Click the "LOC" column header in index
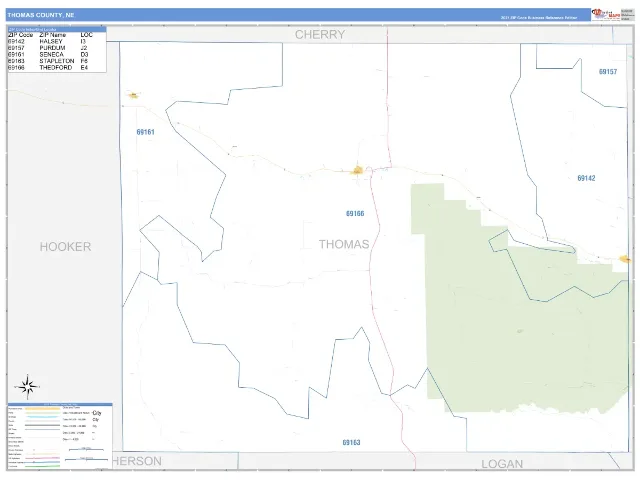The image size is (640, 480). (x=87, y=35)
